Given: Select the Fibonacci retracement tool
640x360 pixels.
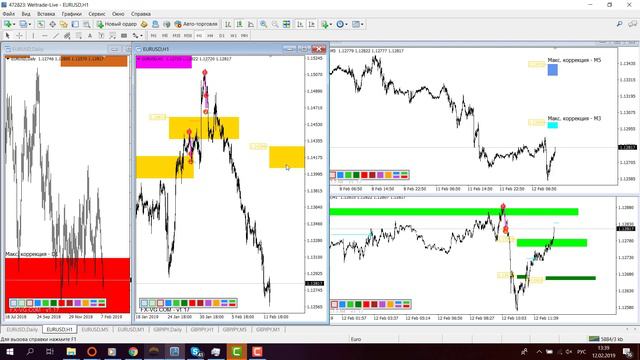Looking at the screenshot, I should pyautogui.click(x=79, y=36).
